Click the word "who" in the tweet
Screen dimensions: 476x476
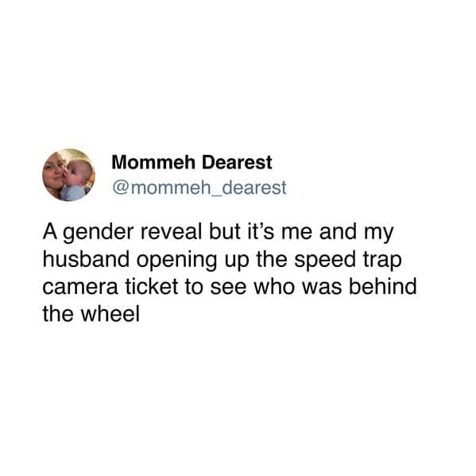pyautogui.click(x=274, y=287)
